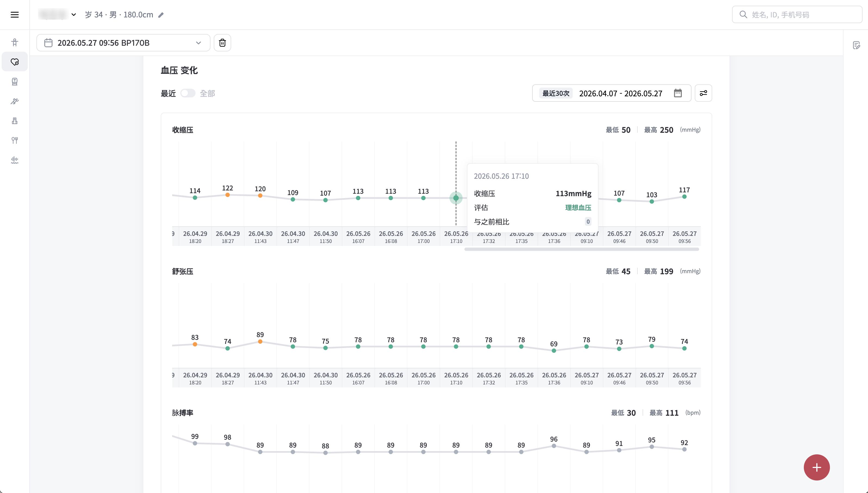Edit patient info with pencil icon
Image resolution: width=868 pixels, height=493 pixels.
pos(161,15)
